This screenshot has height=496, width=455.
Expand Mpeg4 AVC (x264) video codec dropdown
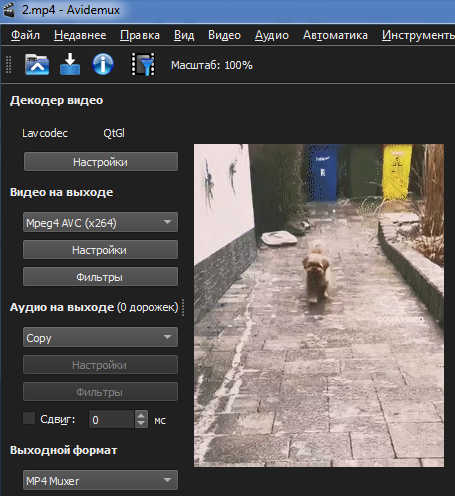(100, 222)
